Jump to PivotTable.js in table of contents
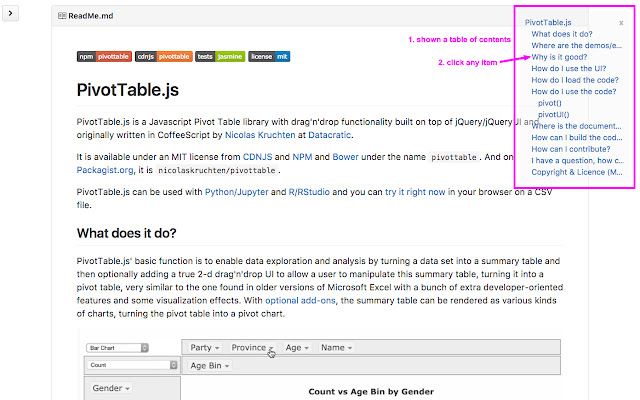640x400 pixels. click(x=548, y=22)
